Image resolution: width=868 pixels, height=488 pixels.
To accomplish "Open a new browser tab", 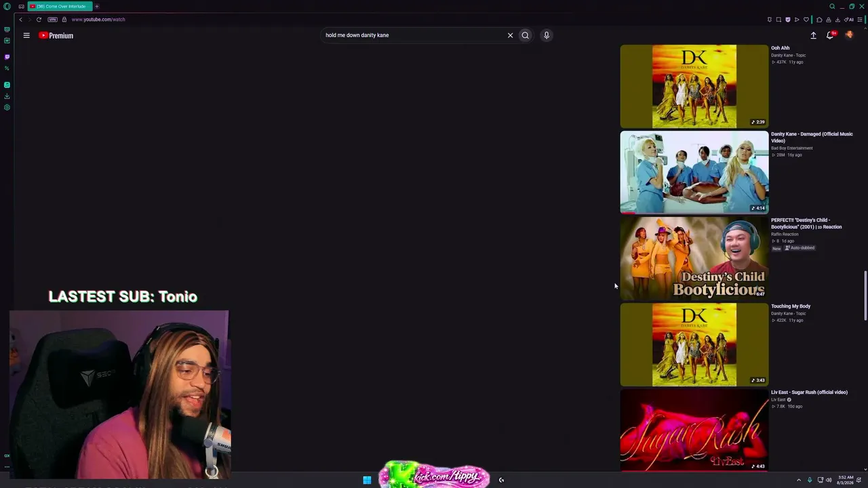I will [97, 6].
